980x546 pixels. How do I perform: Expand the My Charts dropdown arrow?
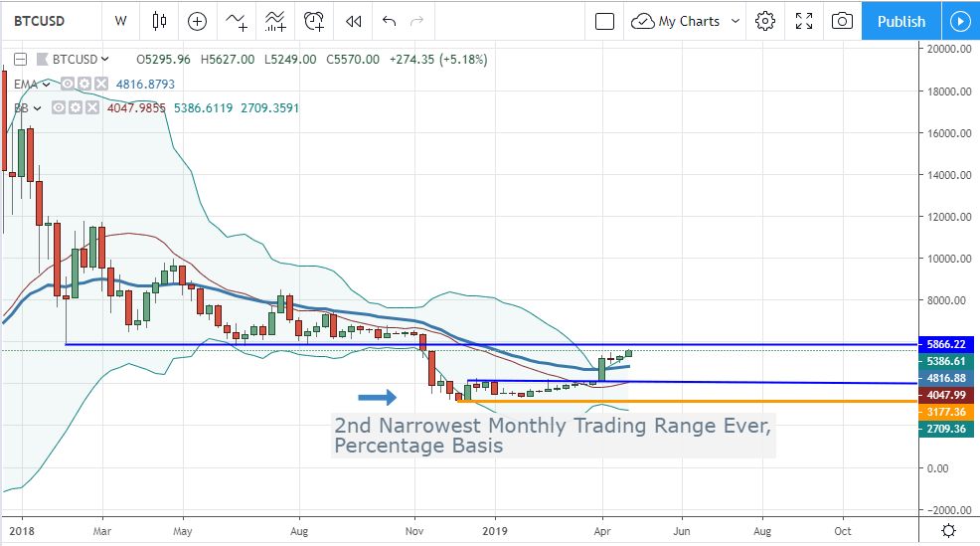tap(735, 21)
